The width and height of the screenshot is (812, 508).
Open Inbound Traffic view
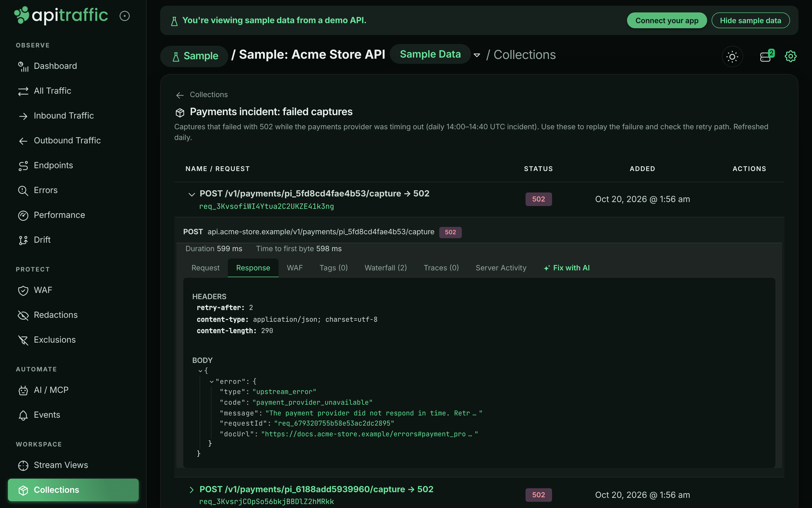tap(73, 116)
